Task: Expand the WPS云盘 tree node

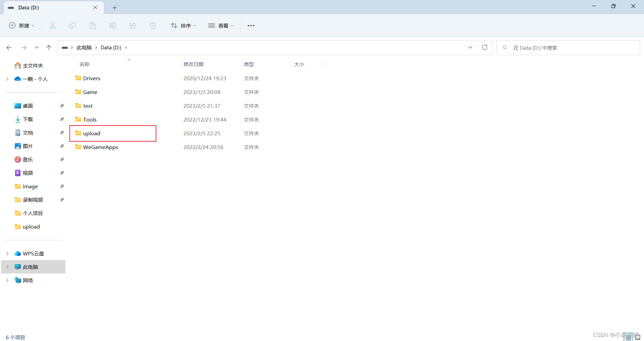Action: [x=7, y=253]
